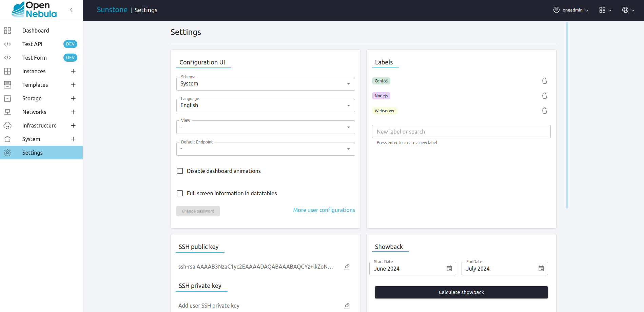Open the Language dropdown

(x=266, y=105)
